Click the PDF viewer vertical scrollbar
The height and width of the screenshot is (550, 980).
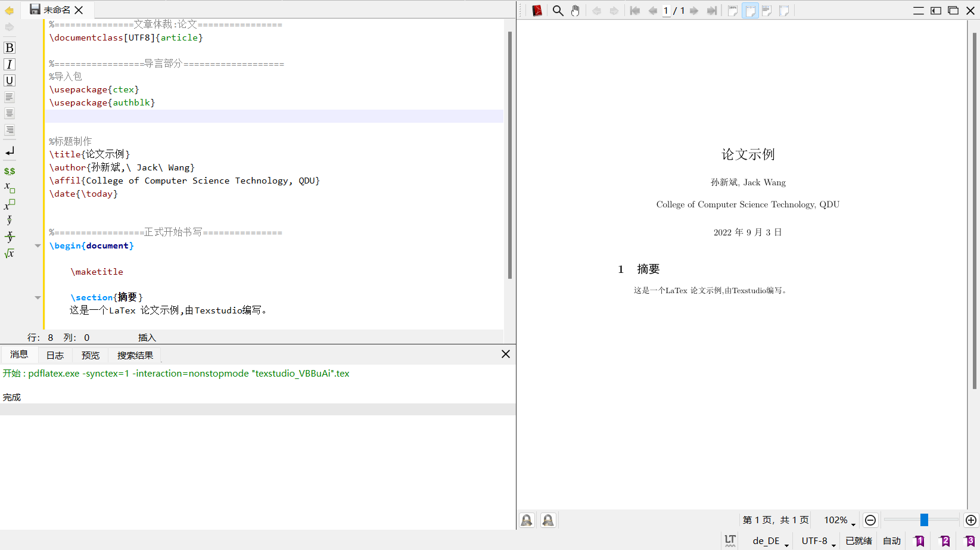coord(975,210)
